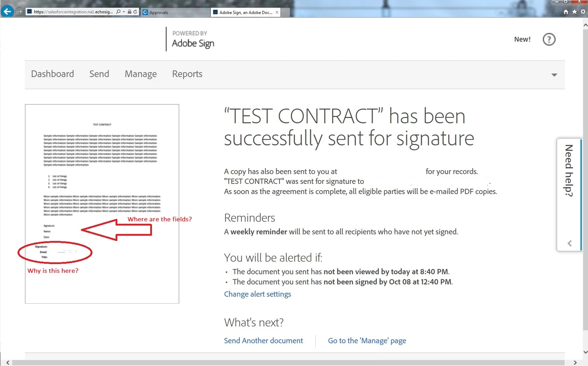
Task: Open the browser home icon
Action: [x=566, y=12]
